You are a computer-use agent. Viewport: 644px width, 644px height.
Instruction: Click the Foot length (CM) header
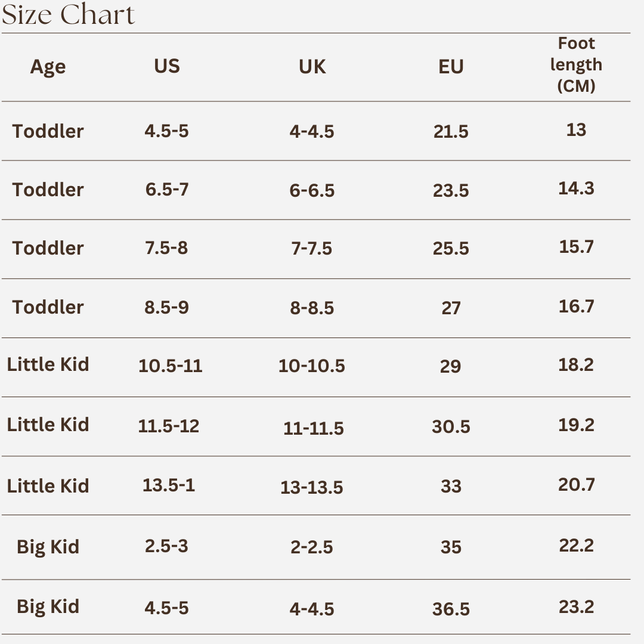click(x=576, y=64)
